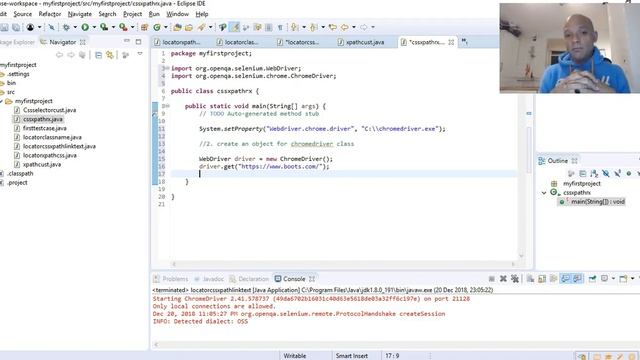Select locatorcssxpathlinktext.java file
Screen dimensions: 640x360
pos(59,146)
